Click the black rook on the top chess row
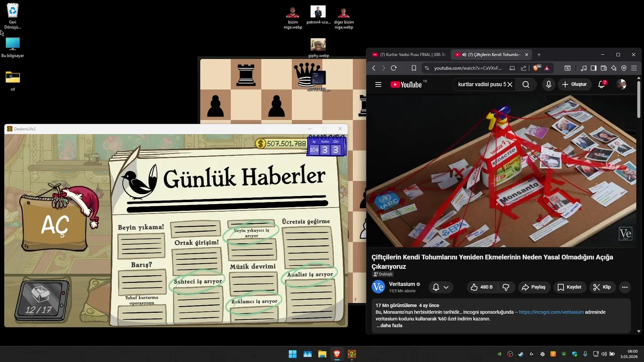 pos(246,74)
